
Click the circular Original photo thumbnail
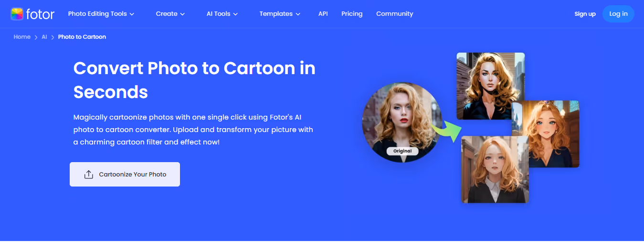coord(402,122)
